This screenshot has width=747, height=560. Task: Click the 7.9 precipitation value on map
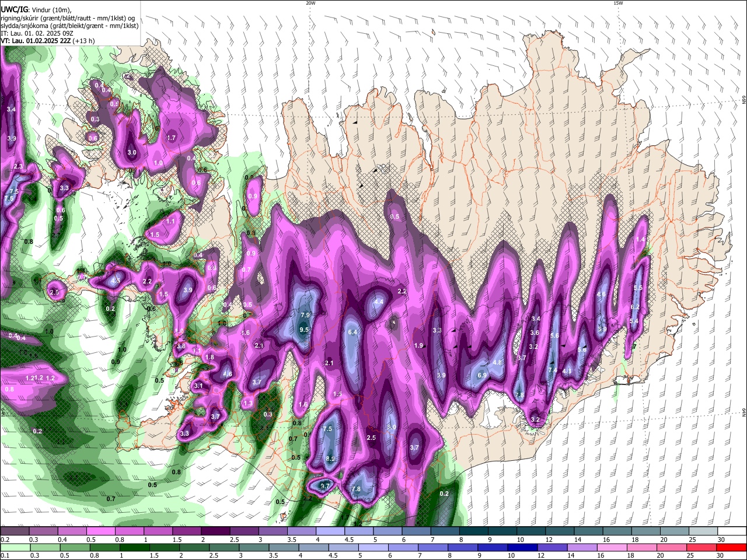click(x=305, y=316)
